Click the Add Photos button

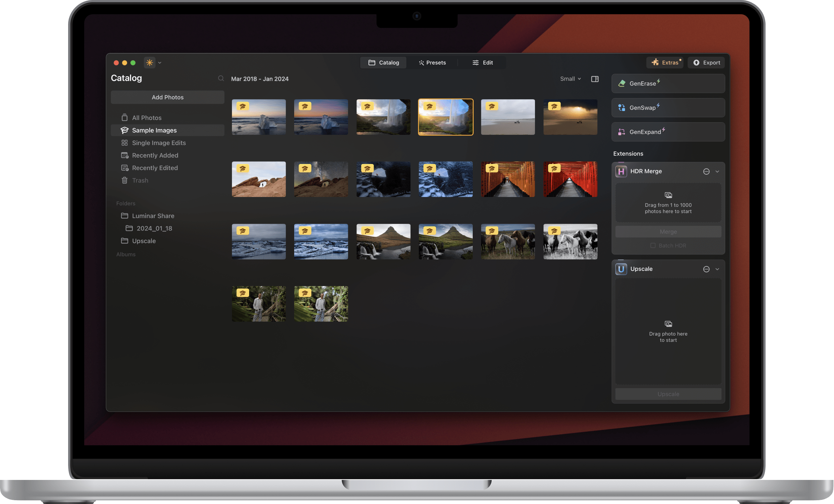point(168,97)
